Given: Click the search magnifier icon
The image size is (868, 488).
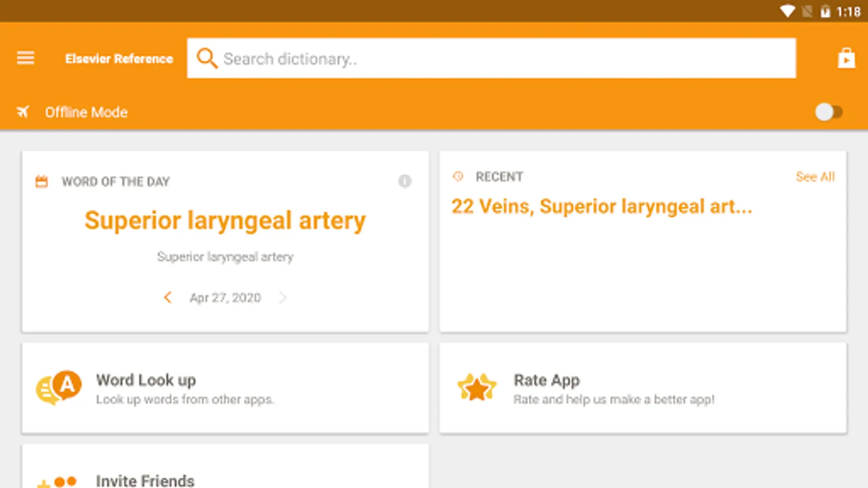Looking at the screenshot, I should (x=207, y=58).
